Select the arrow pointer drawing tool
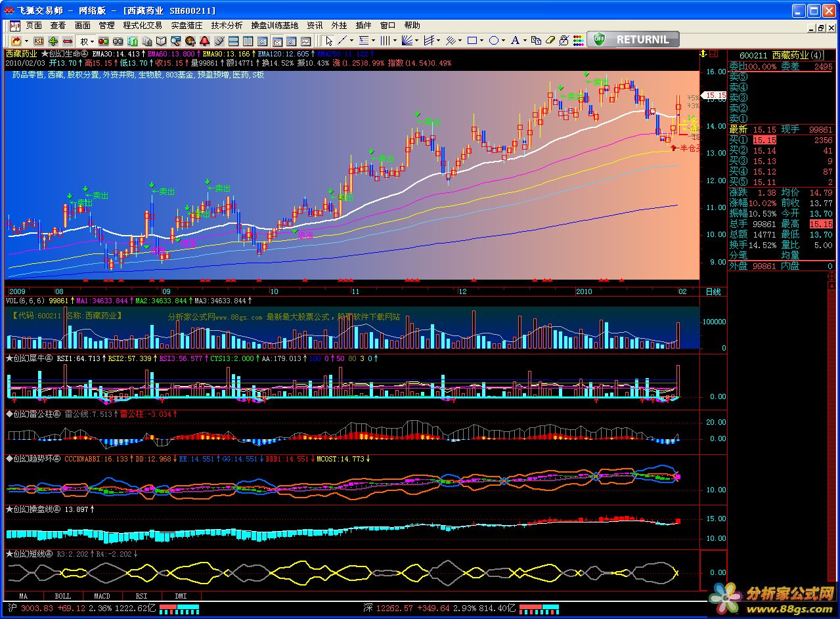The image size is (840, 619). [x=328, y=41]
